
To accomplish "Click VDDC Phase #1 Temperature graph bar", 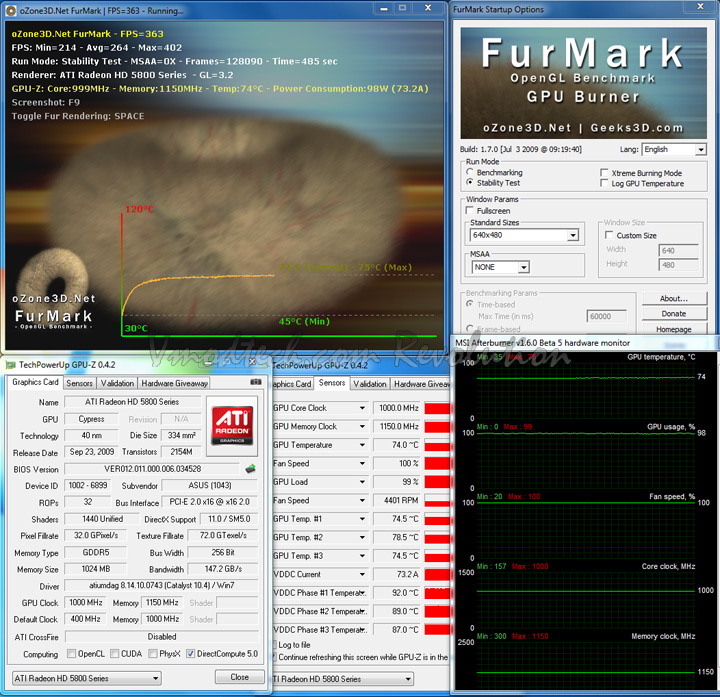I will pos(437,593).
